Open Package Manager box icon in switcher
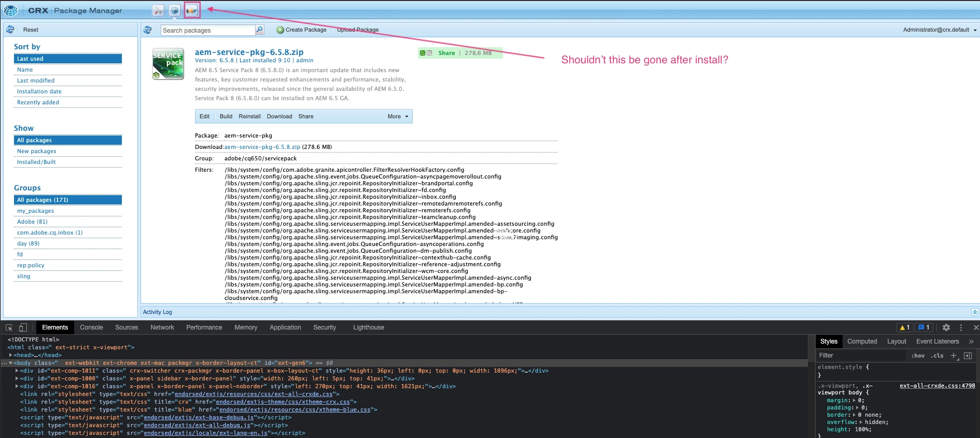The height and width of the screenshot is (438, 980). point(175,10)
